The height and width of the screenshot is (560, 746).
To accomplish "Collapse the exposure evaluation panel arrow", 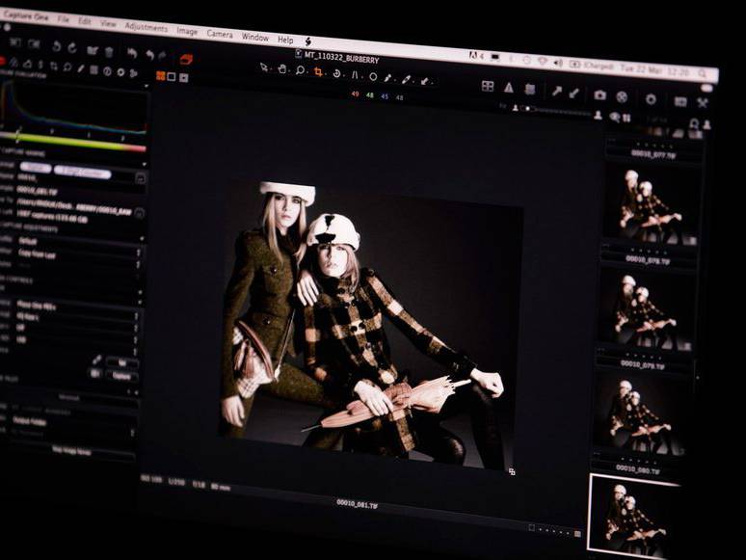I will 147,86.
